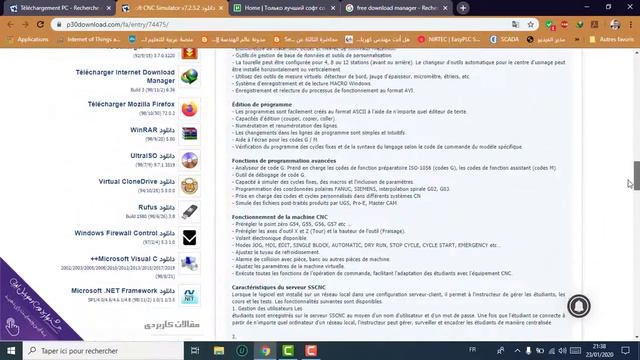Screen dimensions: 640x360
Task: Switch to free download manager search tab
Action: tap(396, 8)
